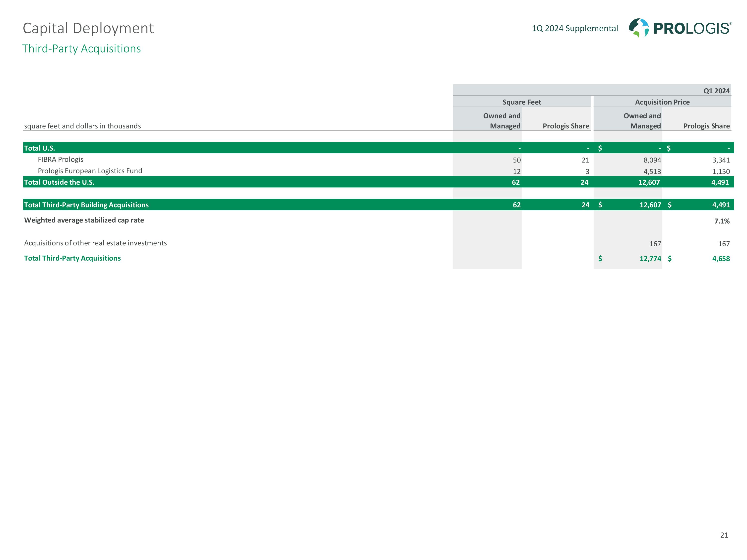Screen dimensions: 747x560
Task: Select the FIBRA Prologis row label
Action: tap(61, 159)
